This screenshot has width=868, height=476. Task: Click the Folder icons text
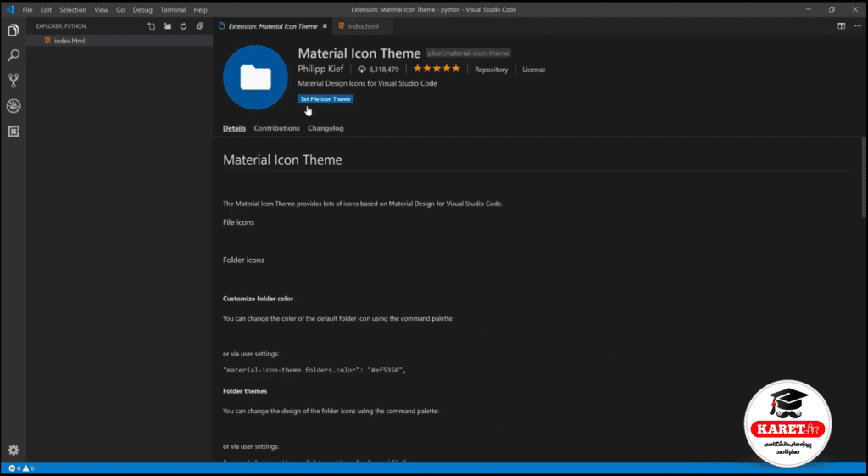click(x=243, y=260)
